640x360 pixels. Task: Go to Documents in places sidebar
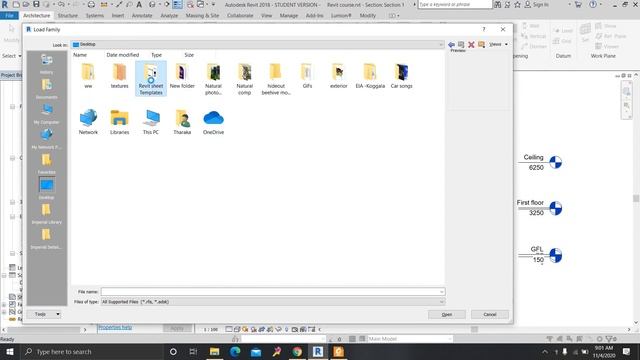[x=47, y=89]
